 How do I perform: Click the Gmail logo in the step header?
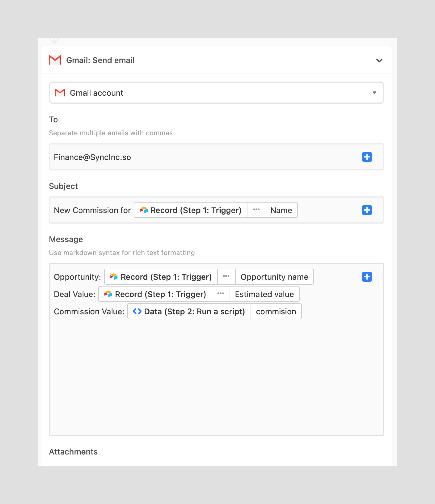tap(55, 60)
